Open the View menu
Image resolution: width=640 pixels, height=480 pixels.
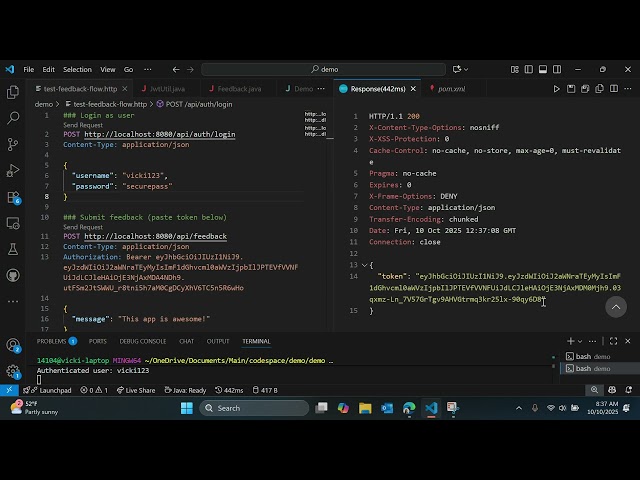click(108, 69)
